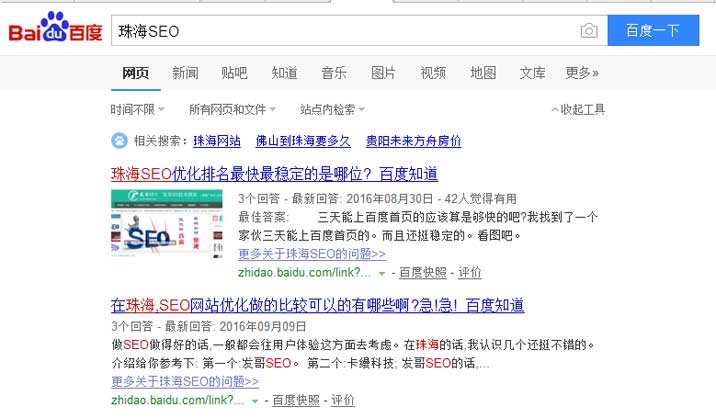
Task: Click 评价 on the second result
Action: tap(342, 400)
